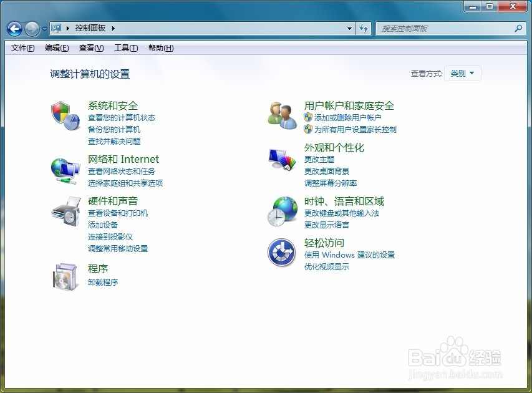532x393 pixels.
Task: Open 时钟、语言和区域 category heading
Action: click(344, 201)
